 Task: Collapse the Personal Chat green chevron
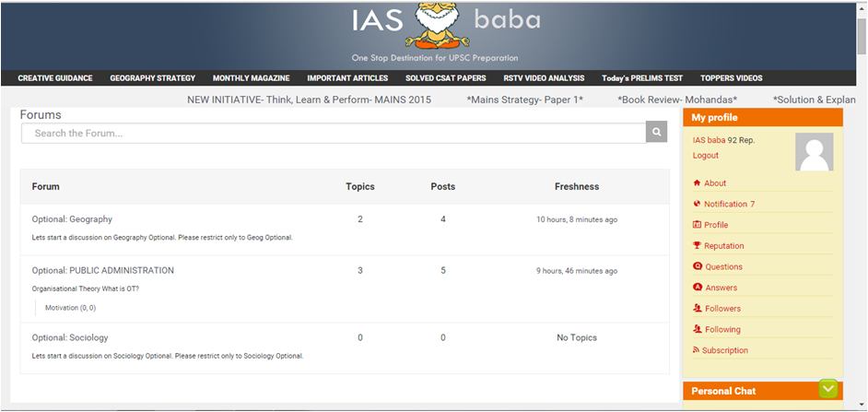click(x=828, y=389)
